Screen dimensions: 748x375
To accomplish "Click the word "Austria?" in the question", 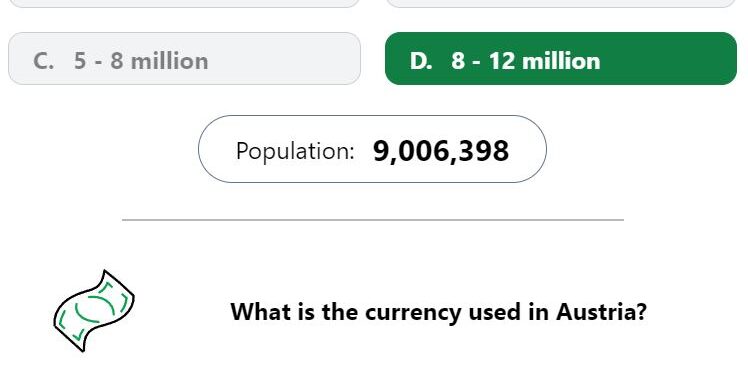I will point(601,312).
